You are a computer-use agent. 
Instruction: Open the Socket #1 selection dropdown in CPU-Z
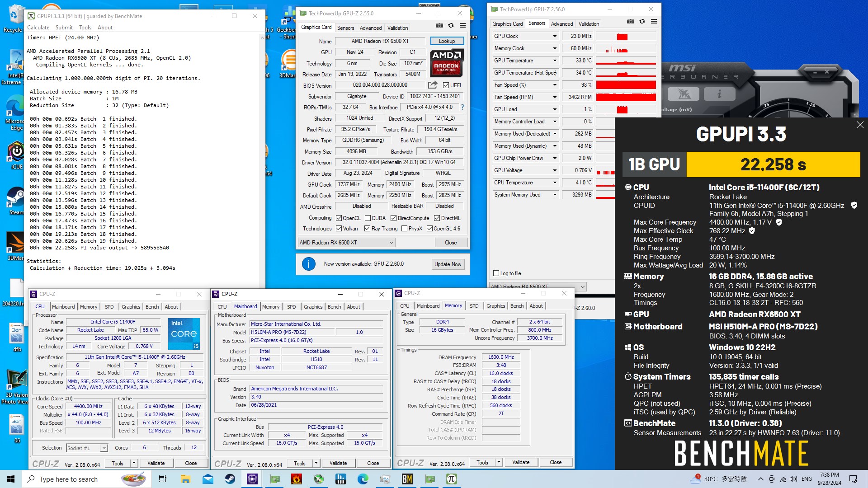pyautogui.click(x=87, y=448)
